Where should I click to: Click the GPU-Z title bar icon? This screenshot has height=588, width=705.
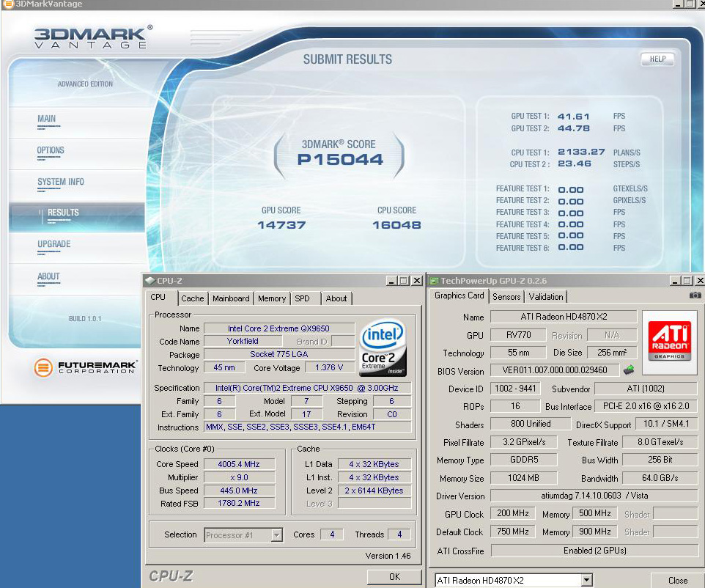click(x=434, y=281)
